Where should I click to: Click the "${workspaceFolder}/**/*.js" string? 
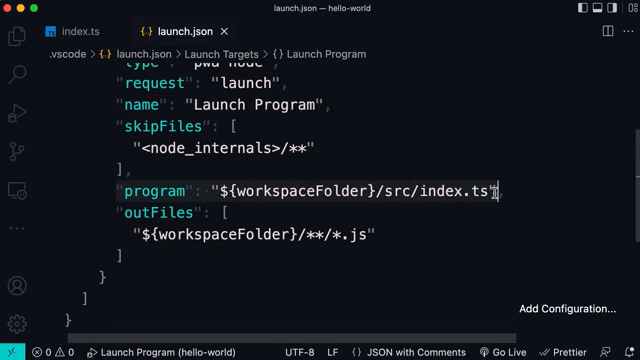[254, 234]
